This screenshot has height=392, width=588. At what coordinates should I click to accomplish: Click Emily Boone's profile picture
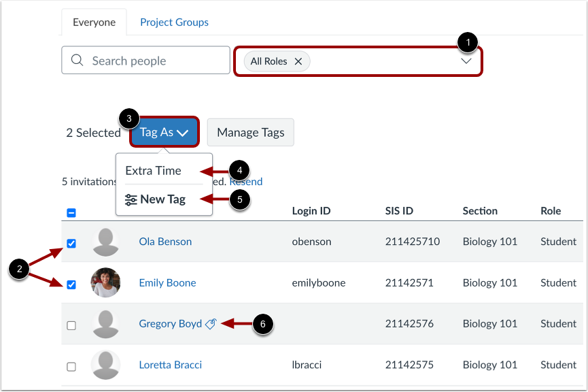tap(105, 283)
